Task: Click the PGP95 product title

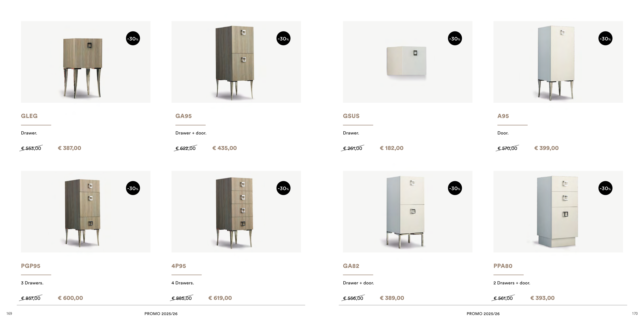Action: coord(31,266)
